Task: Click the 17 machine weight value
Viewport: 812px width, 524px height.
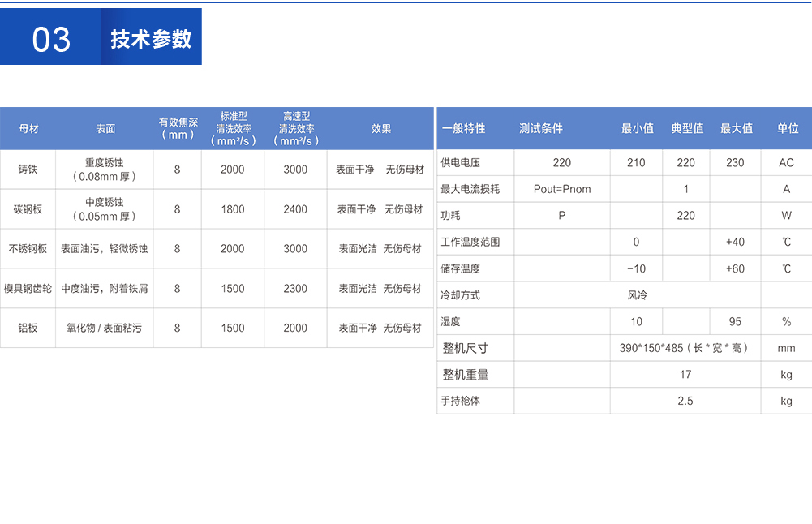Action: [685, 375]
